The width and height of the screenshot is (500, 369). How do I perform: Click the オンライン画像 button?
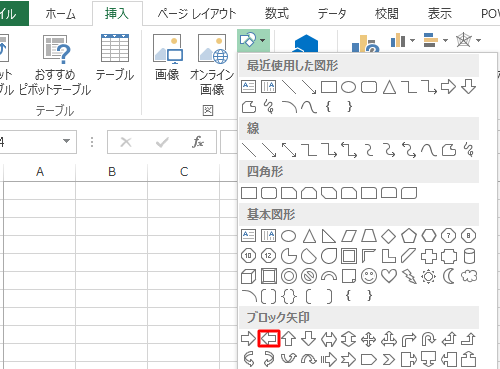212,65
